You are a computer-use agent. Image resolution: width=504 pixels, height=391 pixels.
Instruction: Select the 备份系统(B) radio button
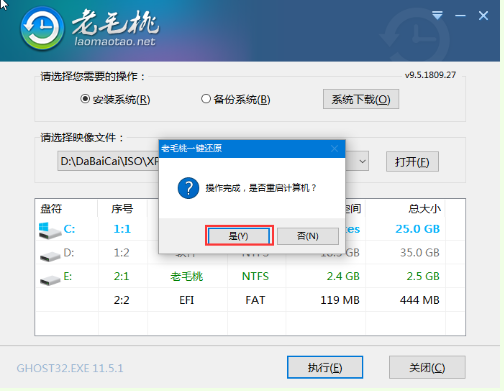pyautogui.click(x=206, y=99)
